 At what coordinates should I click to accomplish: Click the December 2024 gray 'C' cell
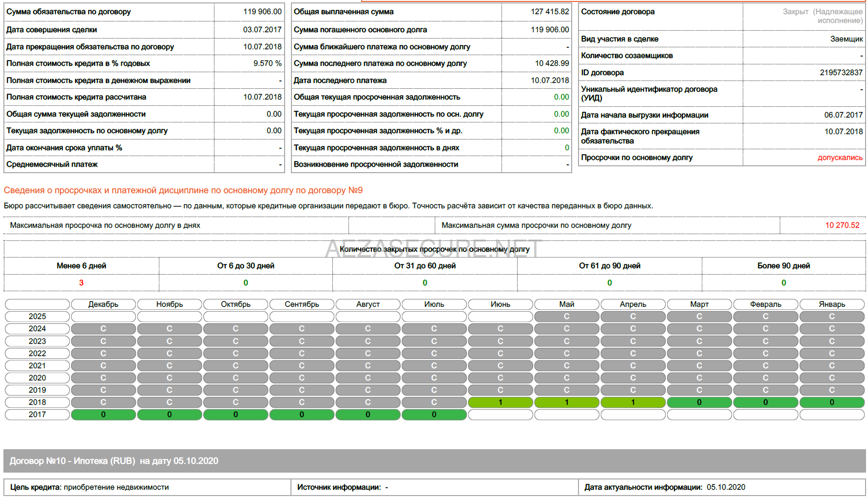[103, 329]
